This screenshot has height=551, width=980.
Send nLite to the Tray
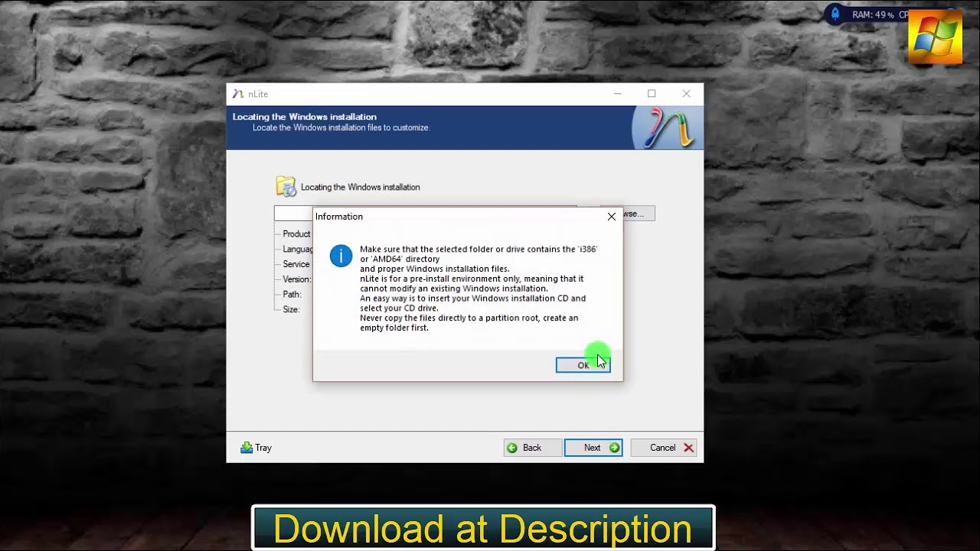tap(256, 448)
